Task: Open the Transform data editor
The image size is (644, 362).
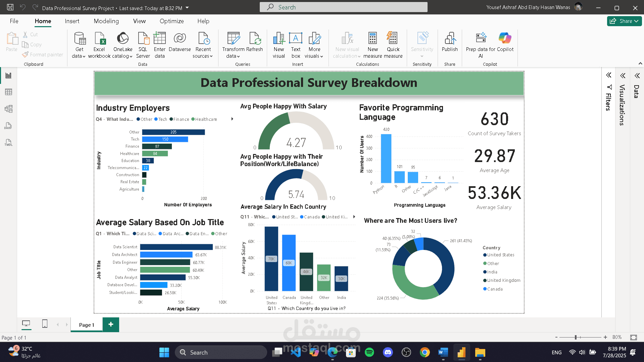Action: [x=233, y=45]
